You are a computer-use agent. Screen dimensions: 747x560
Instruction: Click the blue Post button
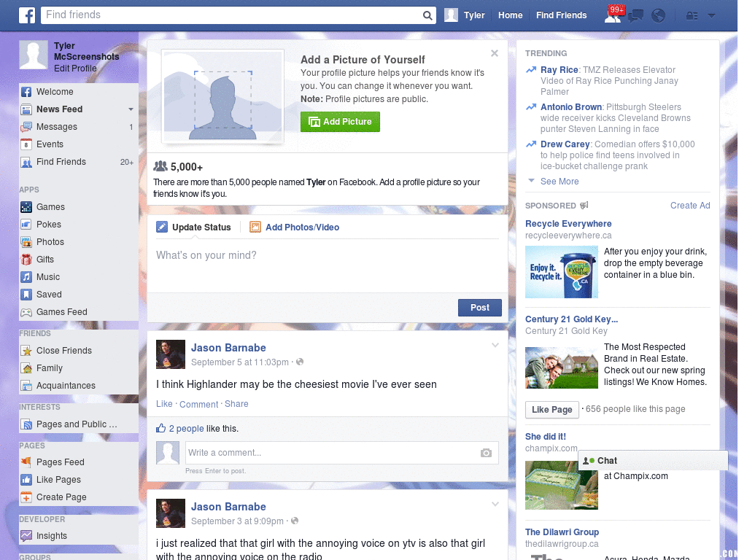[480, 308]
